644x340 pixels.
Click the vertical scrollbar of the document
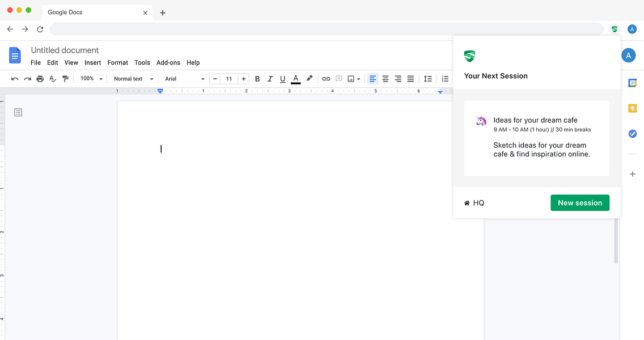coord(616,241)
